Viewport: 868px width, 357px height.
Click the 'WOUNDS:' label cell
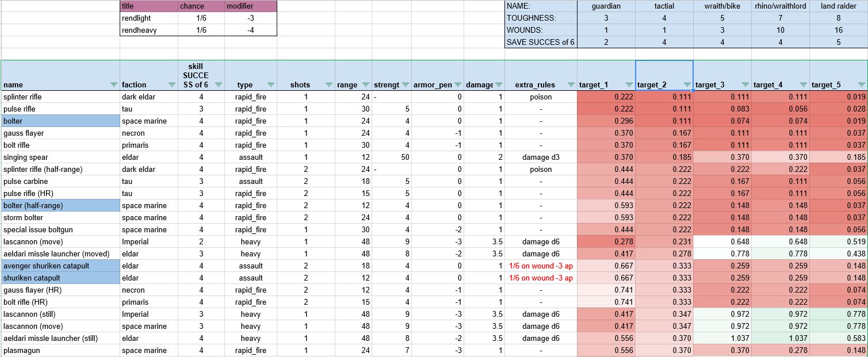coord(541,30)
